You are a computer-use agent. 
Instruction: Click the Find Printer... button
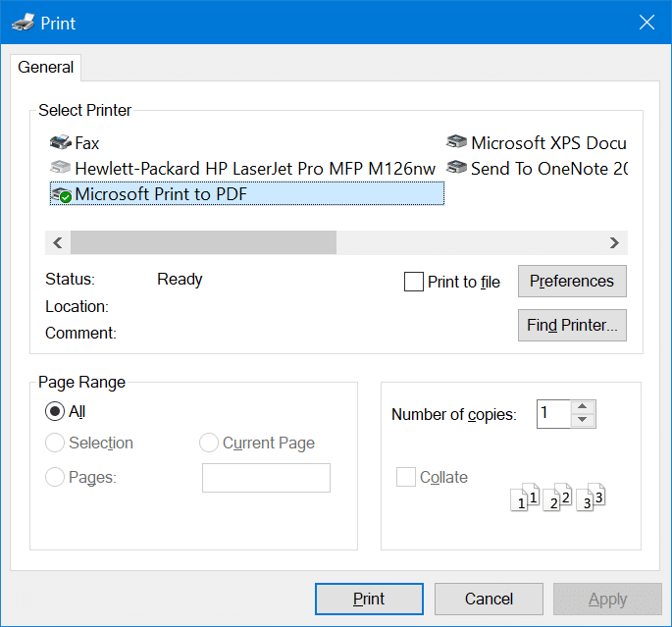click(572, 326)
